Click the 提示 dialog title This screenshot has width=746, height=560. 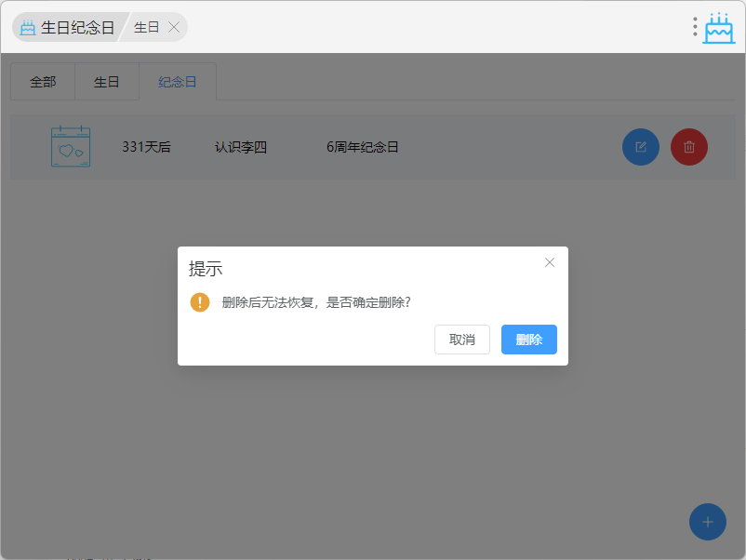(206, 269)
